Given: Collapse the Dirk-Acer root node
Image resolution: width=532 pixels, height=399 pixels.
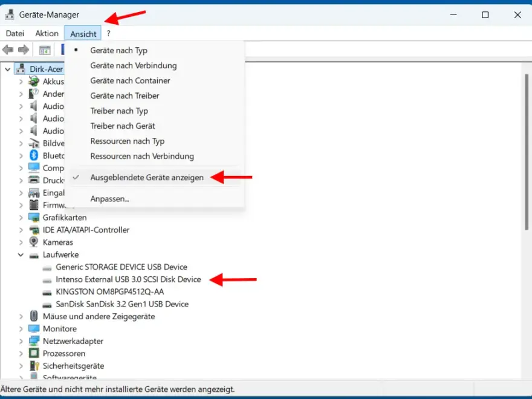Looking at the screenshot, I should (x=7, y=68).
